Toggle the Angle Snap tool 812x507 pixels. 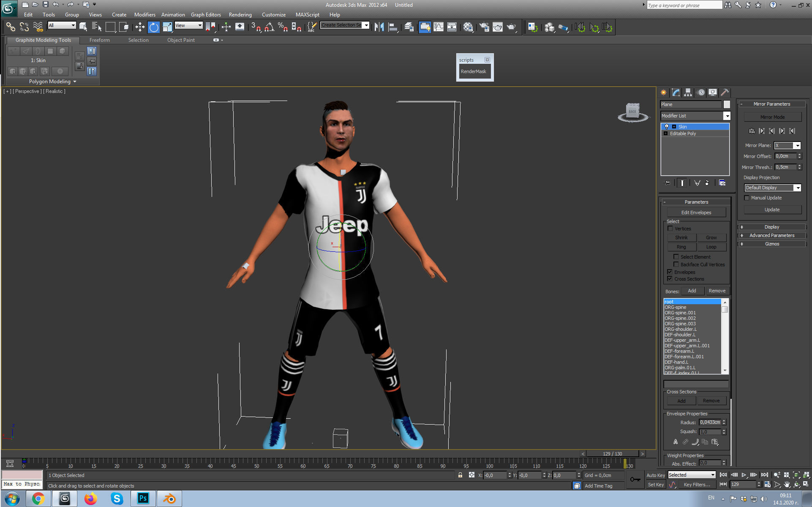(270, 27)
